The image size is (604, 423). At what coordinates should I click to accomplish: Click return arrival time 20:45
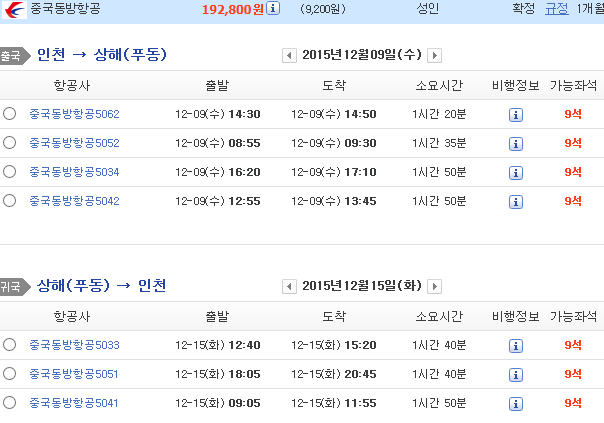coord(360,374)
